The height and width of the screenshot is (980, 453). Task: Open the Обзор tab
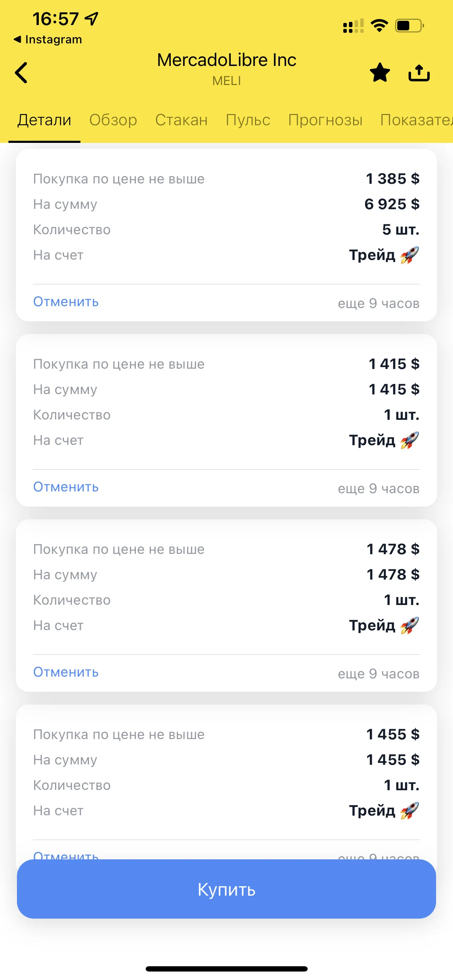(x=113, y=120)
